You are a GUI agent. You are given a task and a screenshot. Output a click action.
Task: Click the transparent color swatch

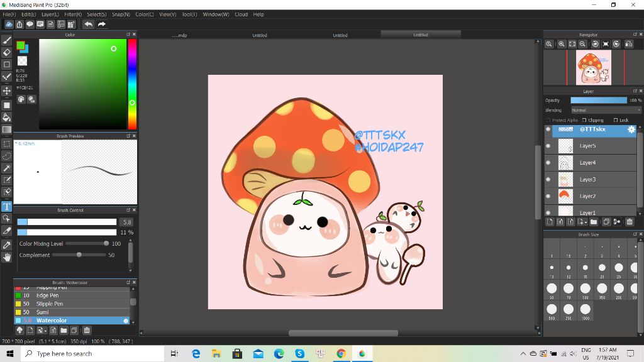click(22, 61)
